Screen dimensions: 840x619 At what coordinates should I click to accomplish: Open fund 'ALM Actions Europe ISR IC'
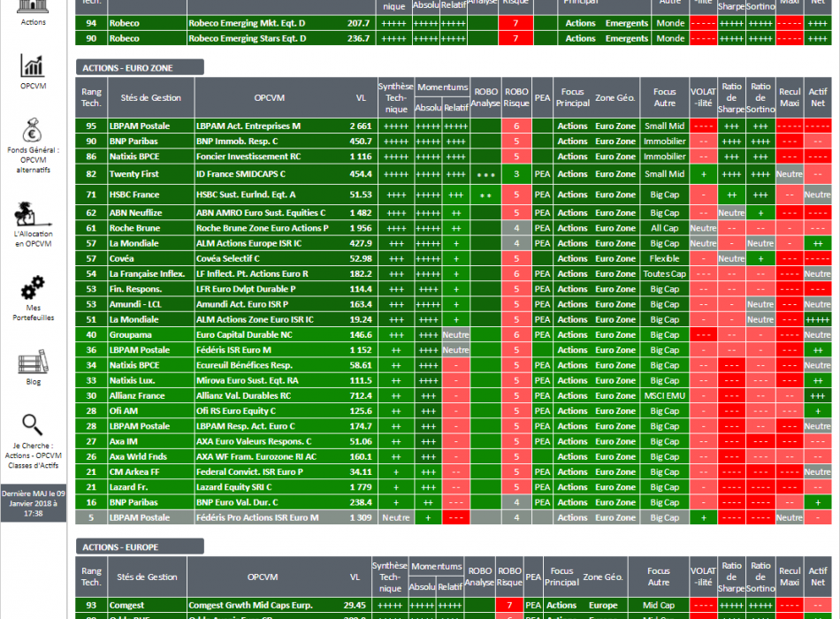pyautogui.click(x=248, y=243)
